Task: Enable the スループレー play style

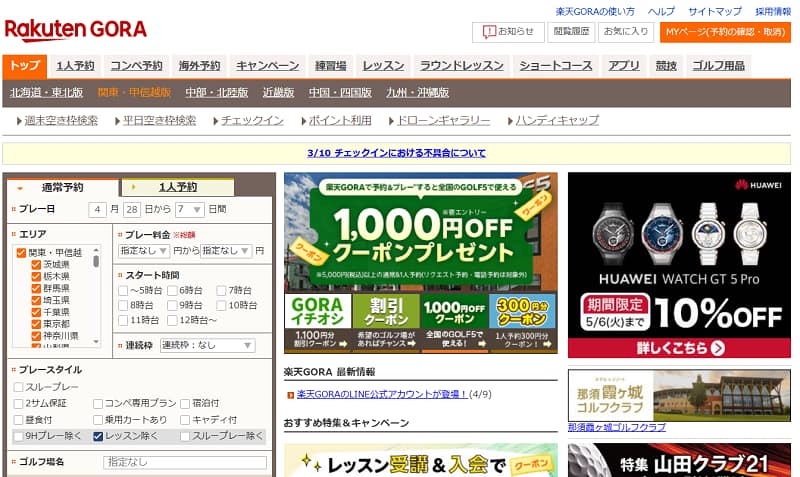Action: [x=18, y=387]
